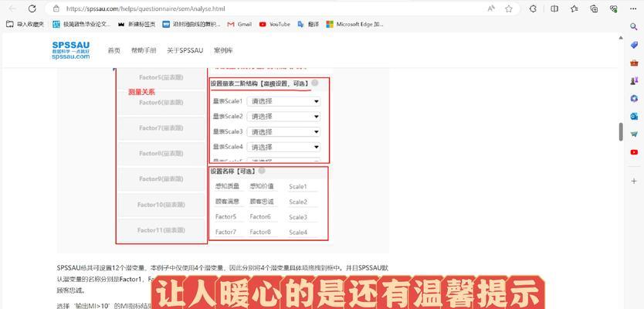Open read aloud icon in address bar
This screenshot has width=644, height=309.
pos(491,8)
